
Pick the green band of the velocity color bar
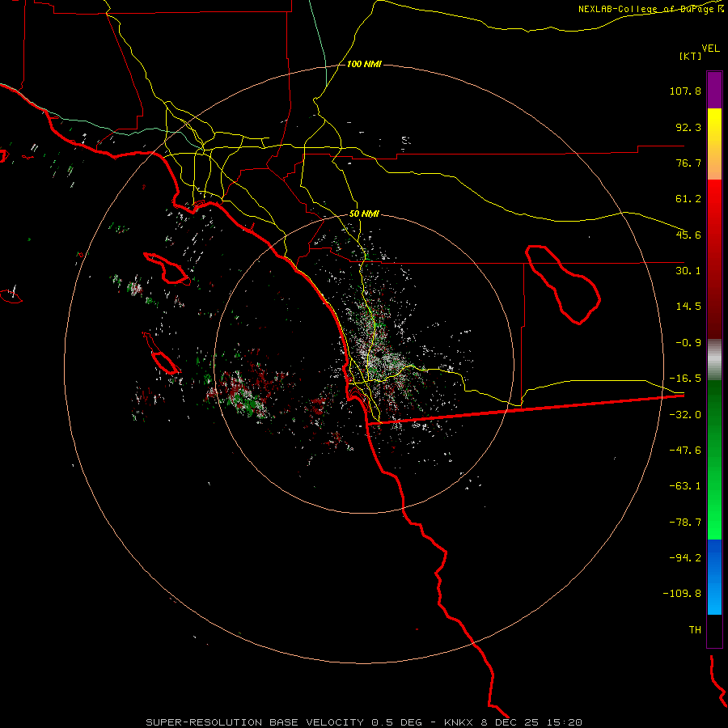pyautogui.click(x=714, y=459)
